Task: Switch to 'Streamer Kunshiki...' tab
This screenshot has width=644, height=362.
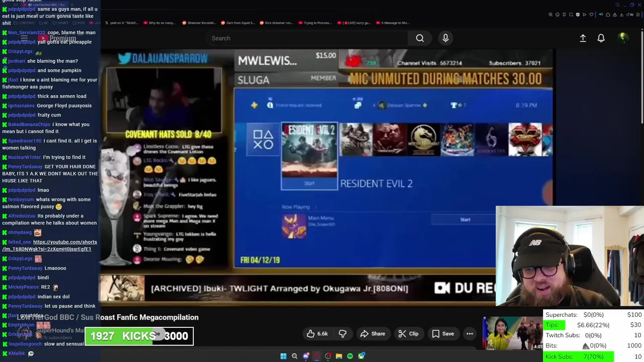Action: pos(199,23)
